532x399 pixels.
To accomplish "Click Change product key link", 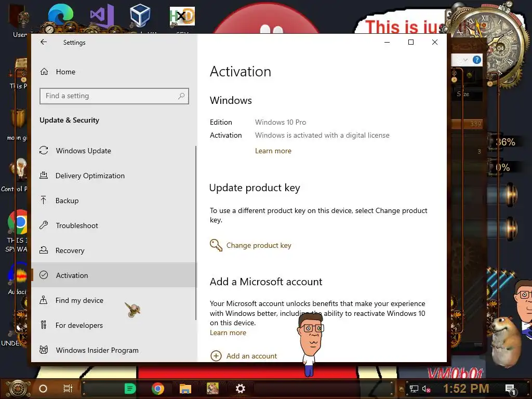I will [x=259, y=245].
